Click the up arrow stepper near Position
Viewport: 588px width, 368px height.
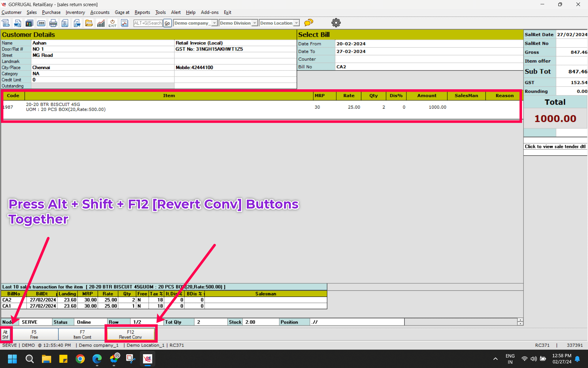(520, 320)
